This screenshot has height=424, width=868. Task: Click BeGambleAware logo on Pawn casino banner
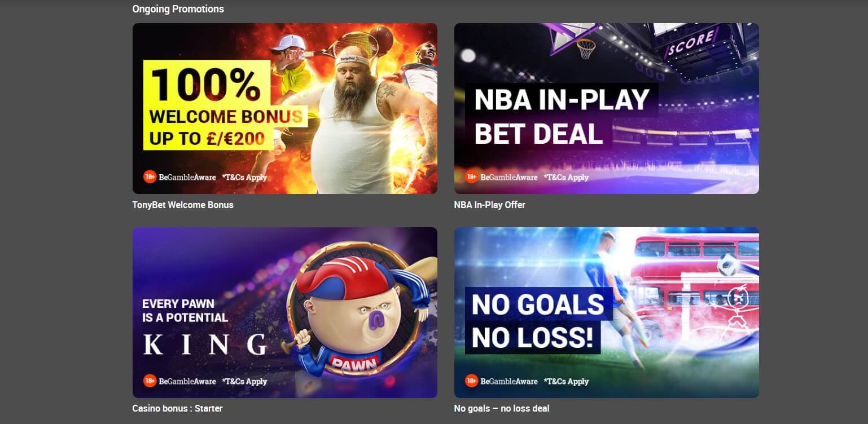[187, 381]
